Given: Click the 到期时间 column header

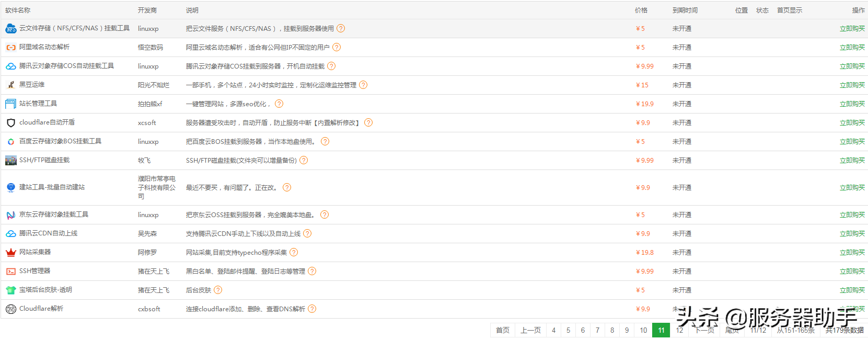Looking at the screenshot, I should click(x=685, y=10).
